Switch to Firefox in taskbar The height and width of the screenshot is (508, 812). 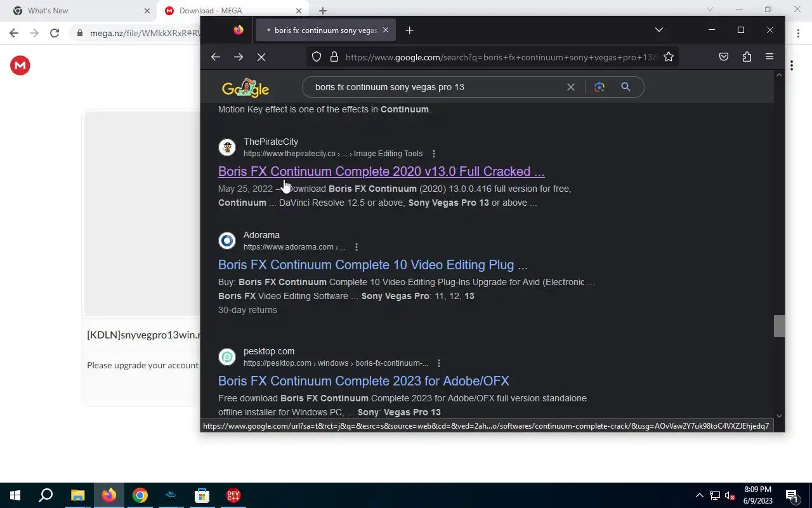[109, 495]
